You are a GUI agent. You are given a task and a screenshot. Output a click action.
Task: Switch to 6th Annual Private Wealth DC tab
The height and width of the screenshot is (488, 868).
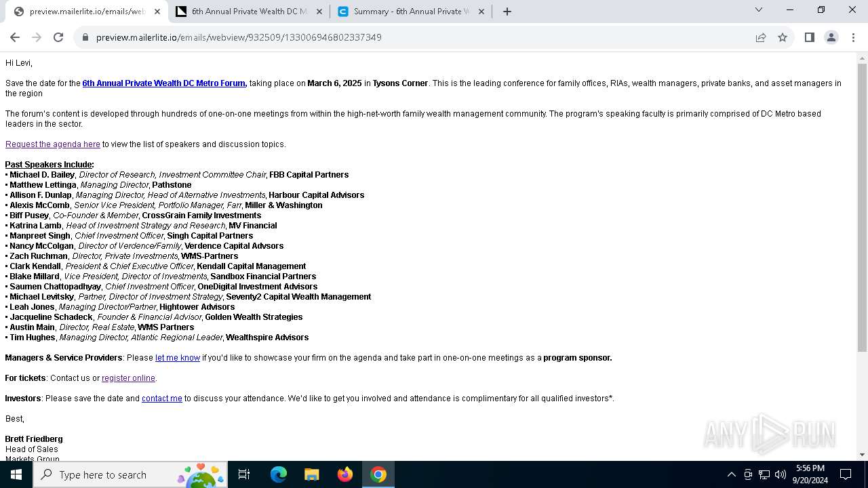[x=248, y=11]
